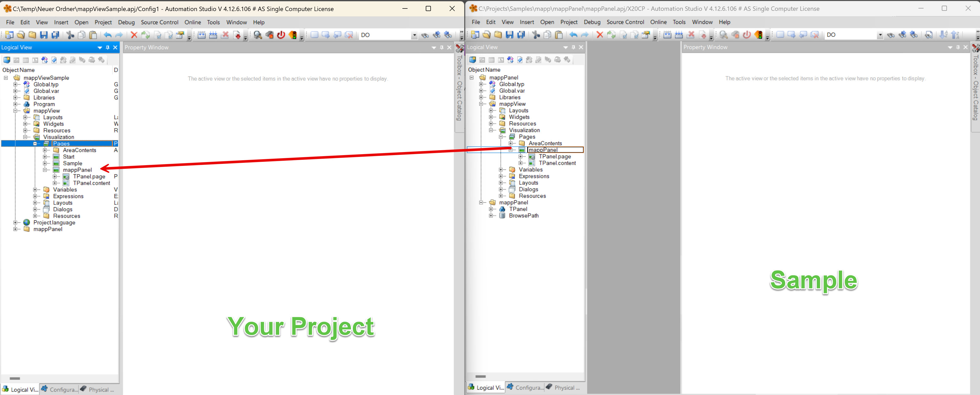Select TPanel.content in the right tree
This screenshot has width=980, height=395.
click(557, 163)
